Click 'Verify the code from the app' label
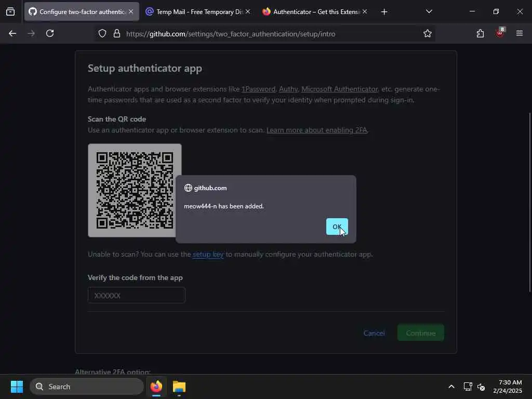 point(136,277)
